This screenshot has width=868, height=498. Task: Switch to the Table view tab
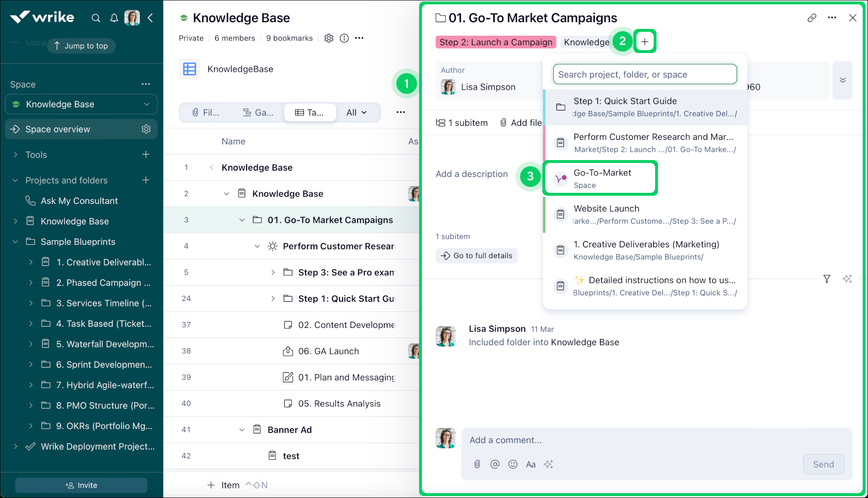[x=310, y=112]
